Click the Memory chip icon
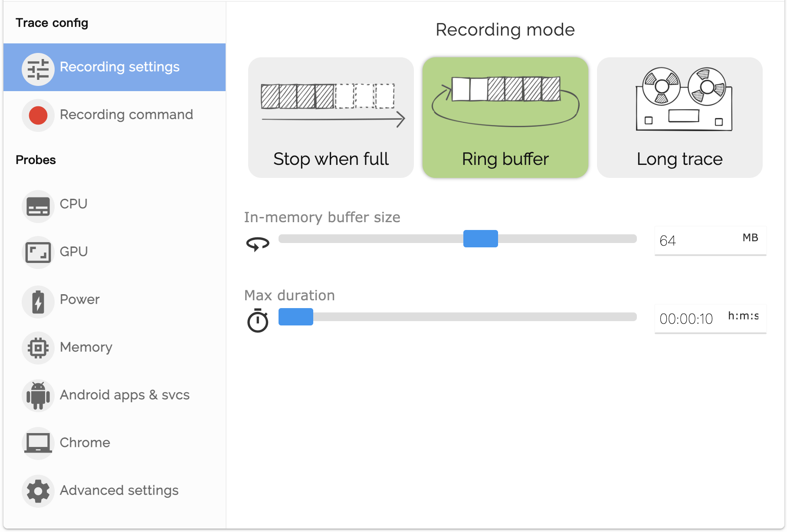The image size is (787, 532). [x=38, y=348]
